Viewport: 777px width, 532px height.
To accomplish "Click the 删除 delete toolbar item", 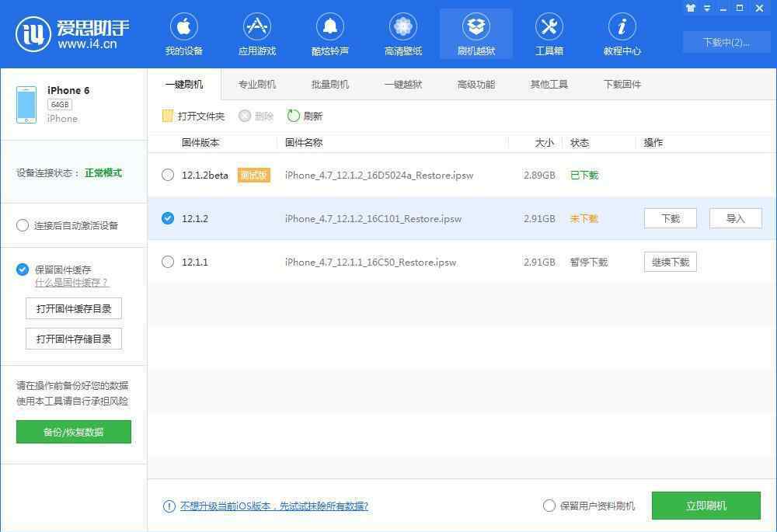I will (256, 116).
